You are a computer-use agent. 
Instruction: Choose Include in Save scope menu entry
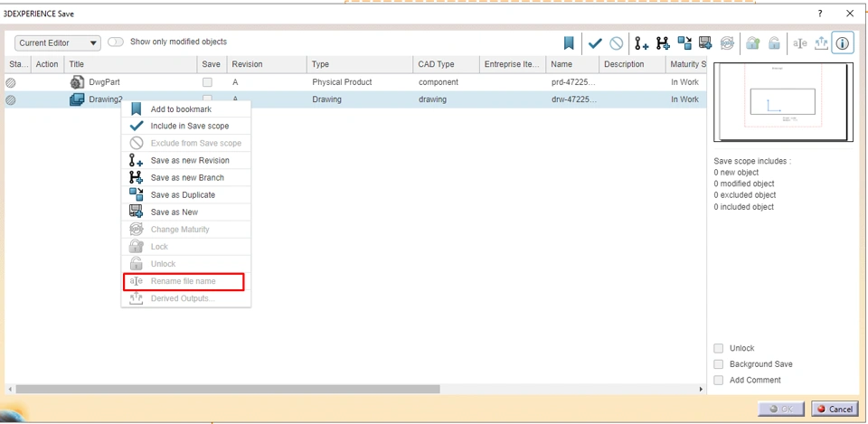(185, 127)
